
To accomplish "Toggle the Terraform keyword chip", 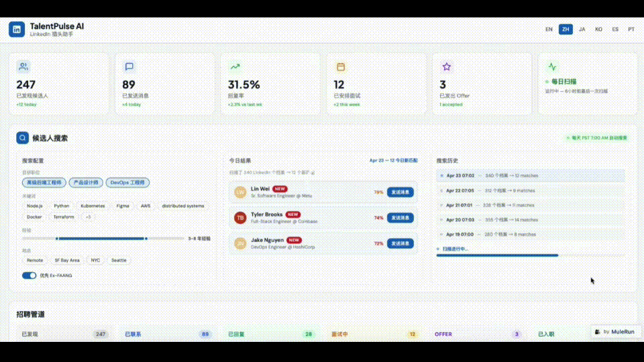I will pos(64,217).
